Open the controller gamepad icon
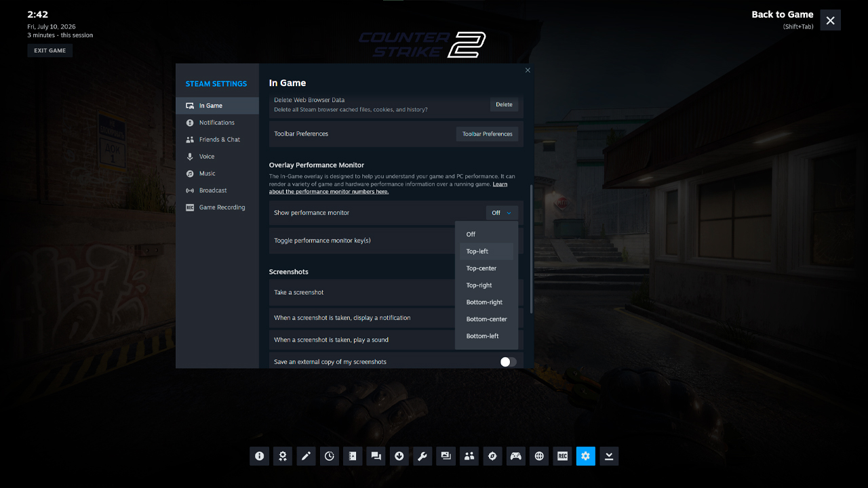868x488 pixels. tap(516, 456)
